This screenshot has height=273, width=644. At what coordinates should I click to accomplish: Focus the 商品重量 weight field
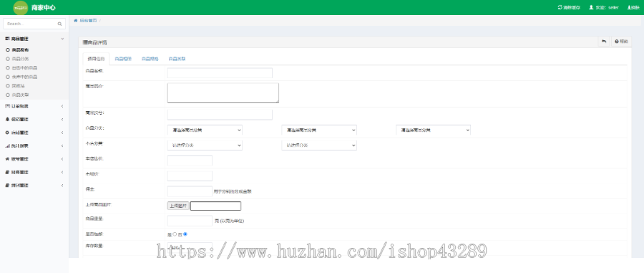coord(190,221)
